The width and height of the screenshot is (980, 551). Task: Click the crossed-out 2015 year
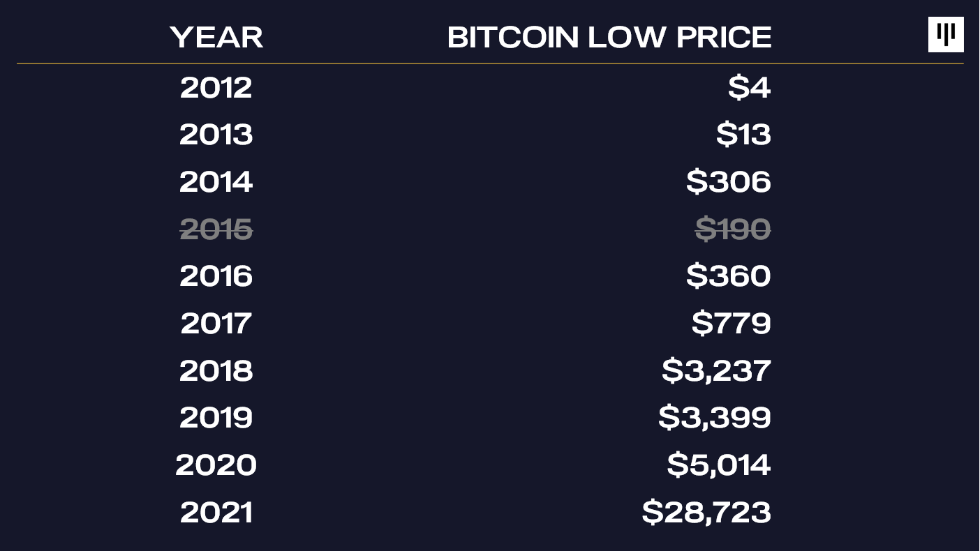coord(216,229)
